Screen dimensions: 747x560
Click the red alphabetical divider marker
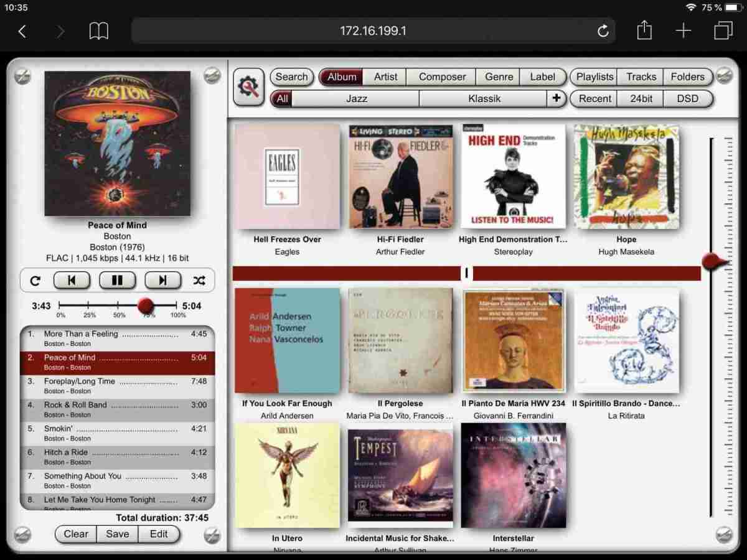[x=467, y=273]
